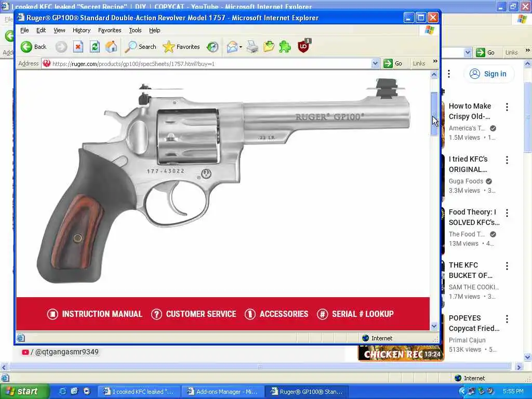Click the Windows start button
This screenshot has height=399, width=532.
pyautogui.click(x=24, y=392)
